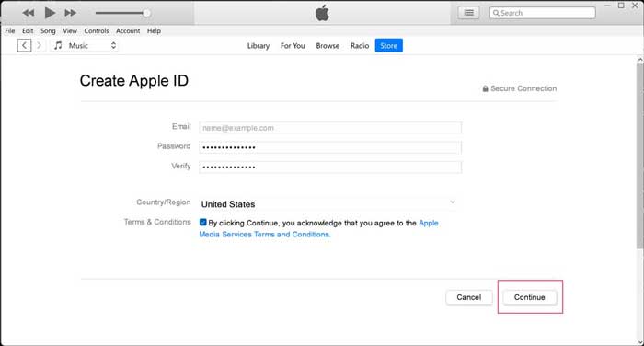The height and width of the screenshot is (346, 644).
Task: Click into the Search field
Action: 543,13
